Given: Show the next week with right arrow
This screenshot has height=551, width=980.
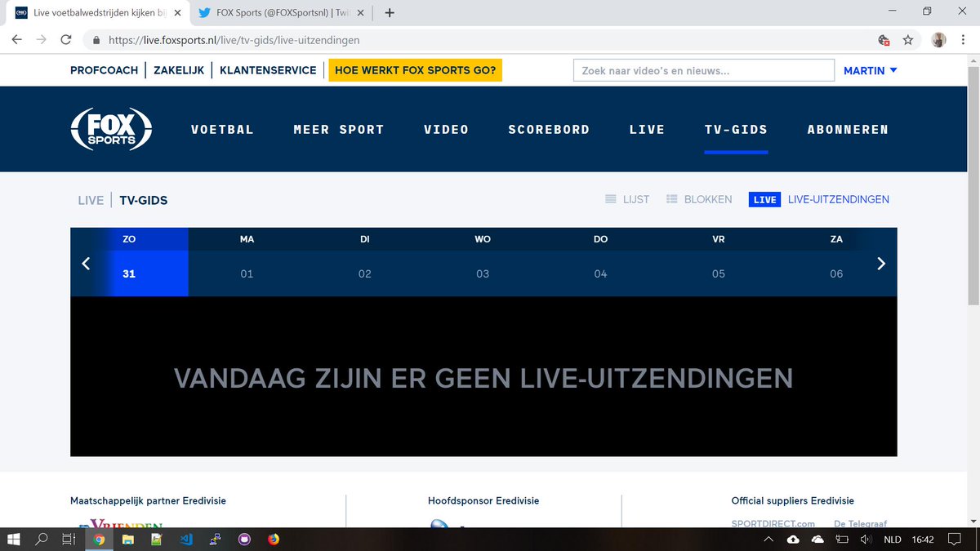Looking at the screenshot, I should (881, 263).
